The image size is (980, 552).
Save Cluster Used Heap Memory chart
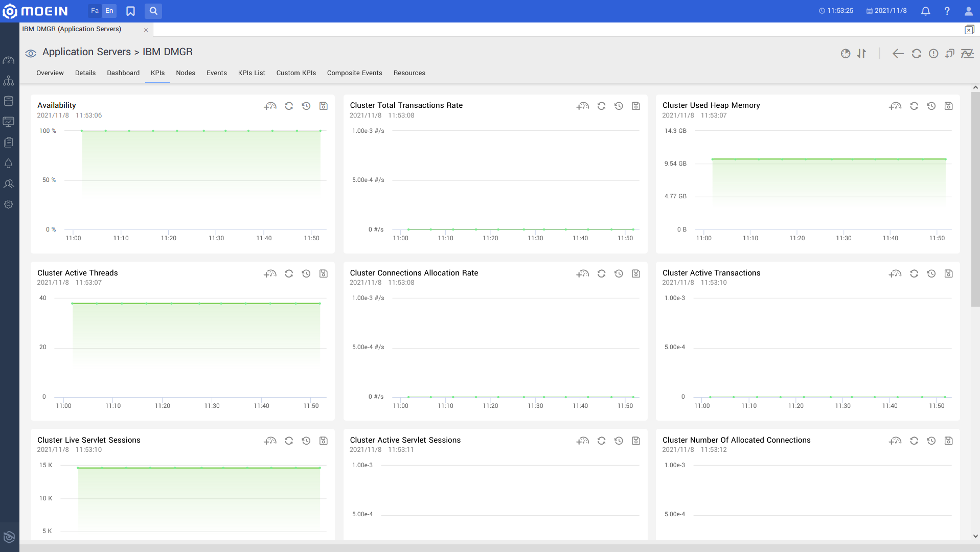point(949,106)
